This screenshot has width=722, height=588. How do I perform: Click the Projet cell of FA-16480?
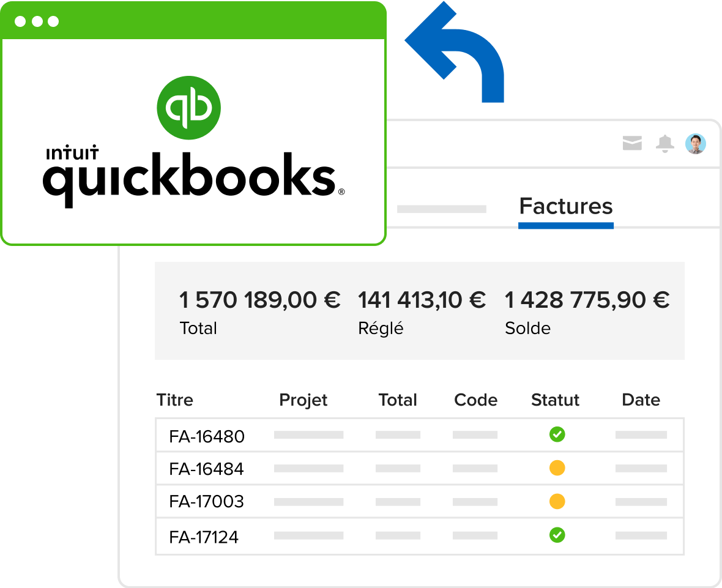tap(308, 434)
